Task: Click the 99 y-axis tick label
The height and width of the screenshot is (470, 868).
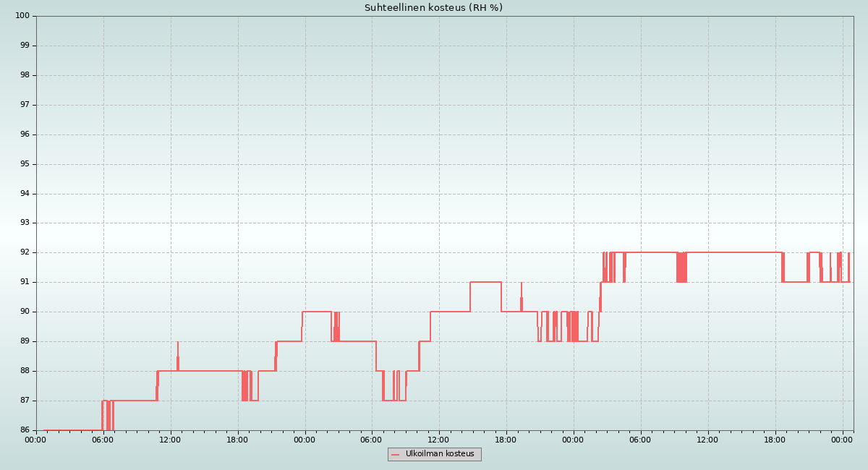Action: [x=24, y=46]
